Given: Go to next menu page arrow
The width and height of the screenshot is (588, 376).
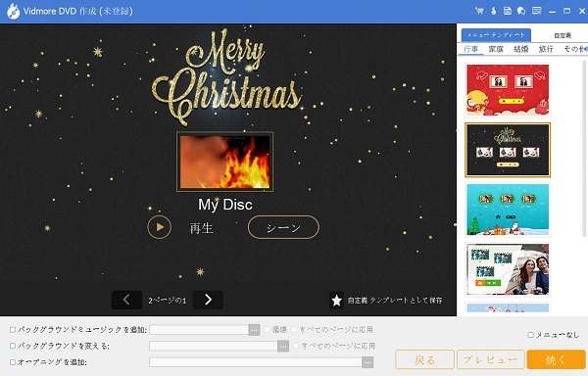Looking at the screenshot, I should click(208, 300).
